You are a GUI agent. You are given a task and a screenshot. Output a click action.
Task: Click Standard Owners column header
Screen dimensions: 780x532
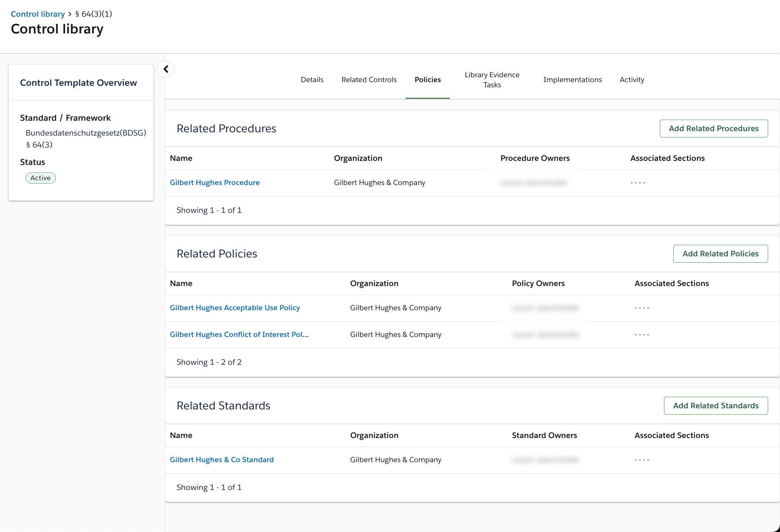544,435
